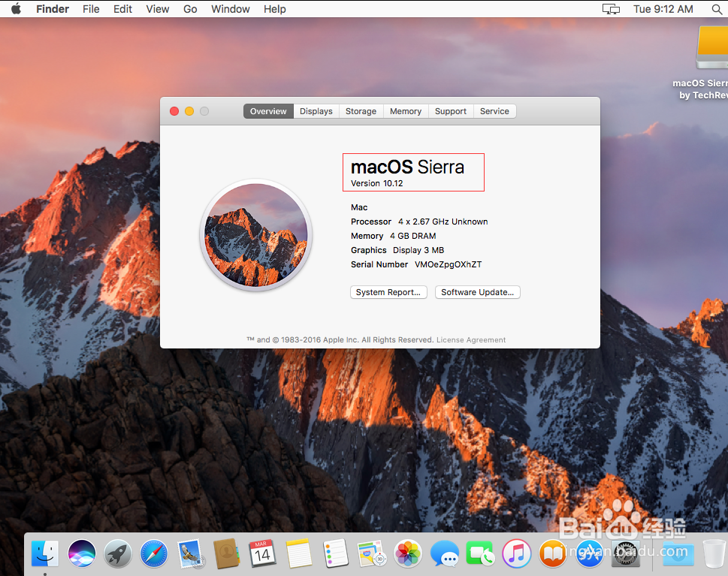Click the System Report button

[x=388, y=292]
